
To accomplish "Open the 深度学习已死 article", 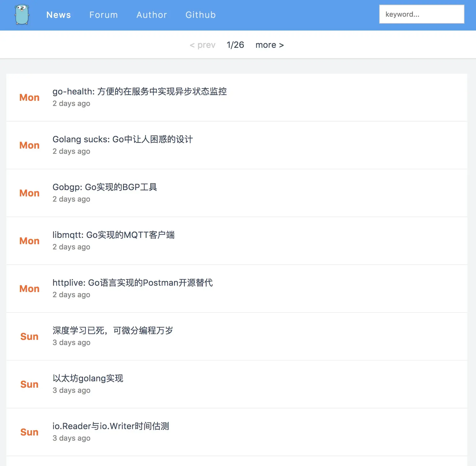I will coord(113,330).
